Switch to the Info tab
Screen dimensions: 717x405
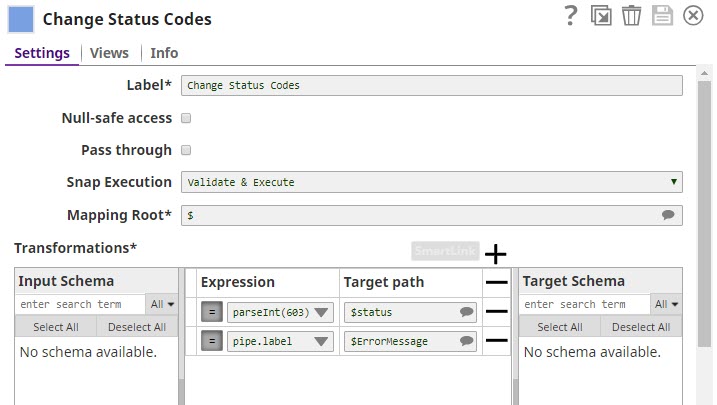[164, 53]
